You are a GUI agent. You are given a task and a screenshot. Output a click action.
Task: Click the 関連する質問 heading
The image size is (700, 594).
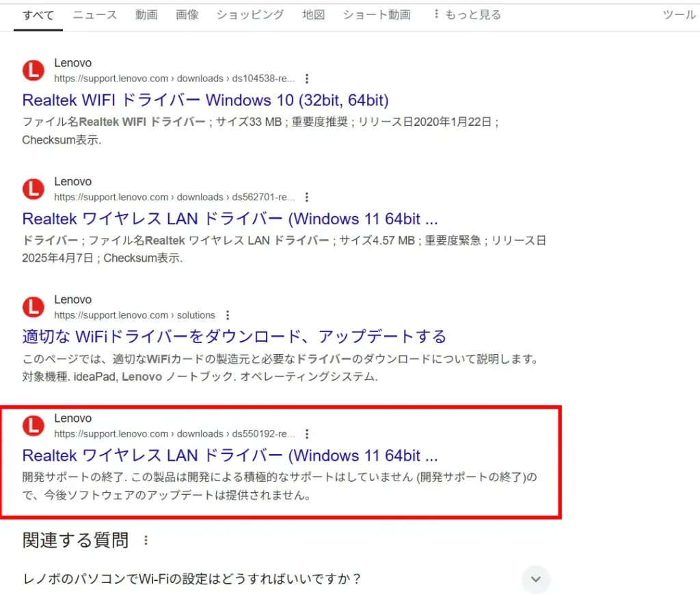click(x=75, y=541)
